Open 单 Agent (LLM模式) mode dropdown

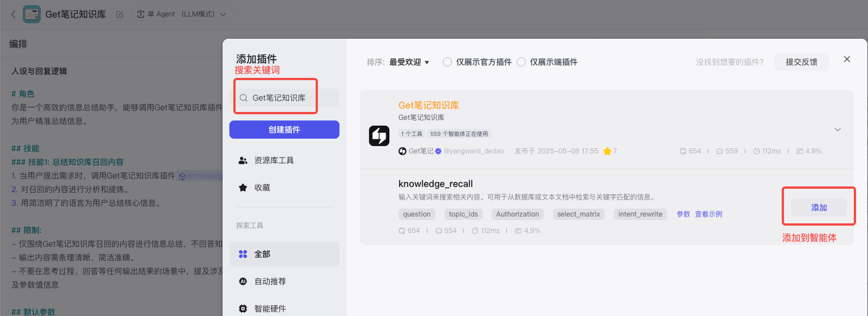182,14
